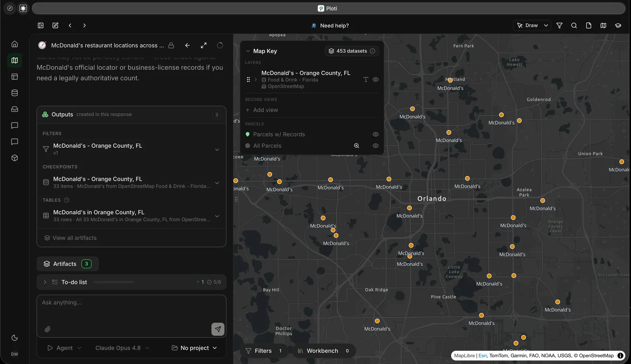Select the map icon in left sidebar
The image size is (631, 364).
pos(15,60)
